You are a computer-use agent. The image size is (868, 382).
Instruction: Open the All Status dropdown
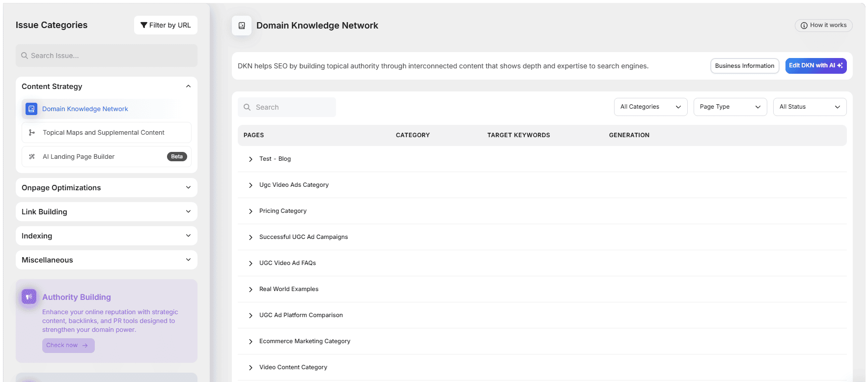(x=809, y=107)
